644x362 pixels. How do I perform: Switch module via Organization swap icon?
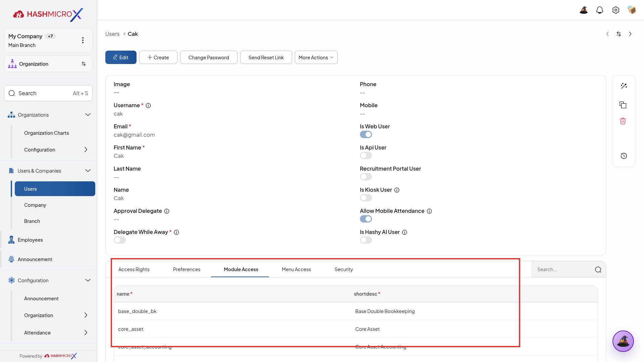pyautogui.click(x=84, y=64)
